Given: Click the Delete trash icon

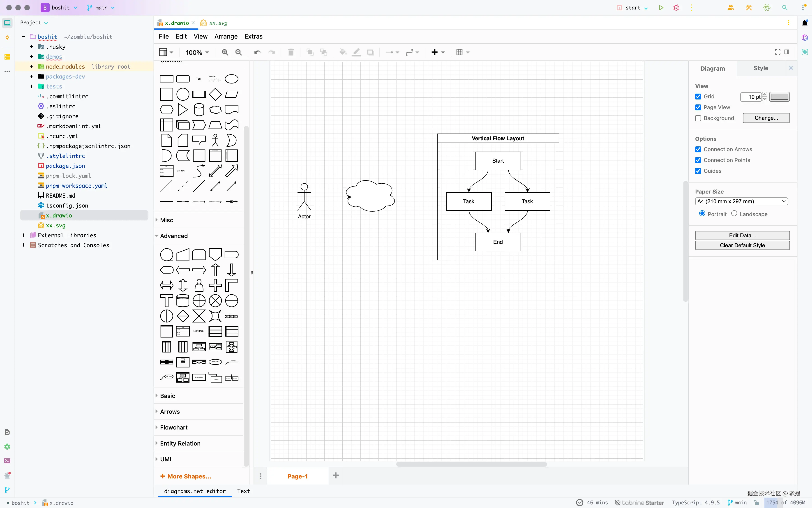Looking at the screenshot, I should [x=291, y=52].
